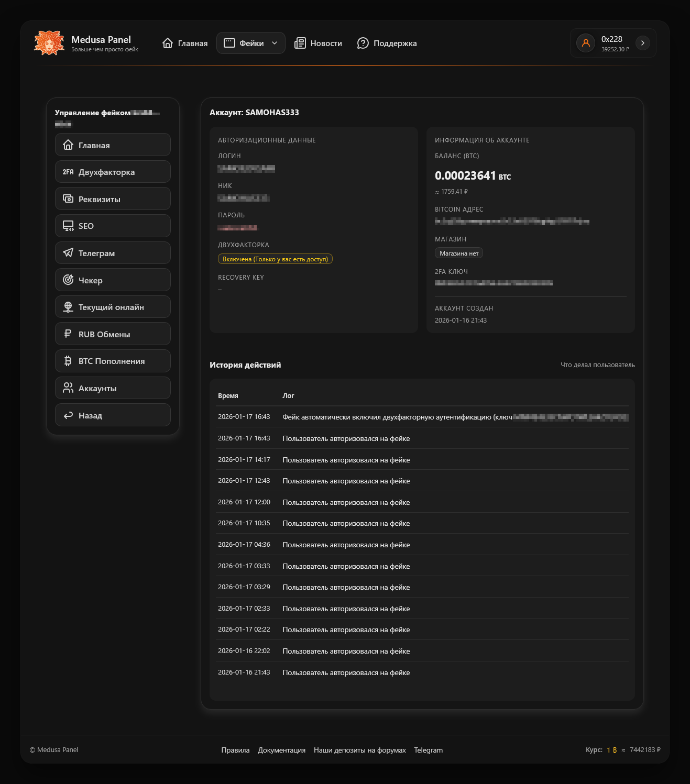Open the Реквизиты sidebar item
Image resolution: width=690 pixels, height=784 pixels.
click(113, 199)
